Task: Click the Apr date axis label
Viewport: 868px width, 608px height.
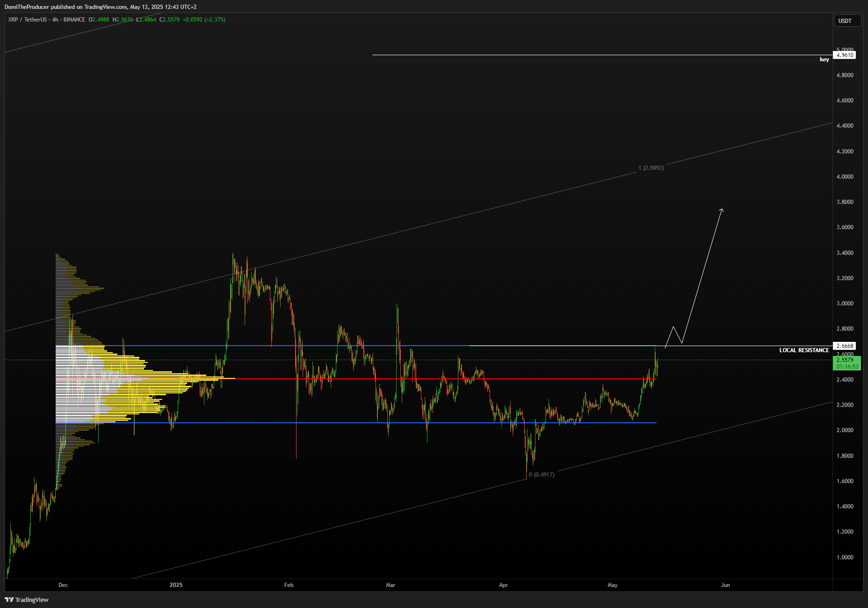Action: coord(503,585)
